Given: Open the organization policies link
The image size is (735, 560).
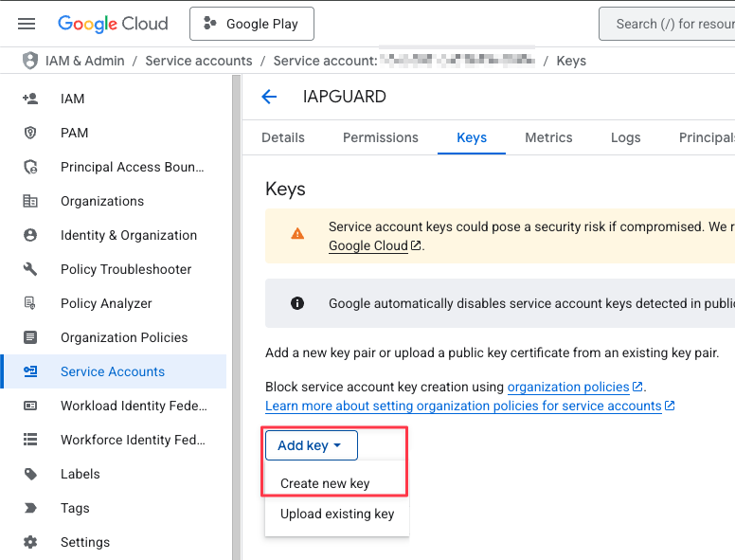Looking at the screenshot, I should (568, 387).
